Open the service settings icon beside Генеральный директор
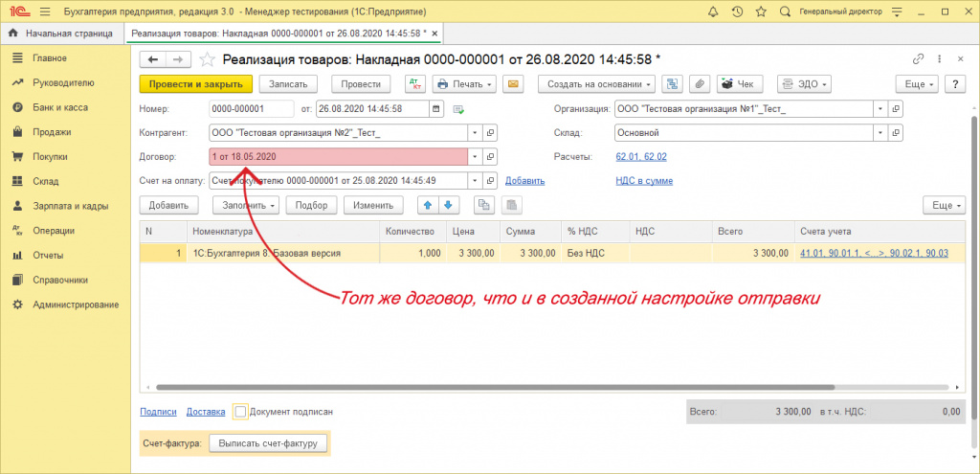980x474 pixels. click(x=898, y=11)
